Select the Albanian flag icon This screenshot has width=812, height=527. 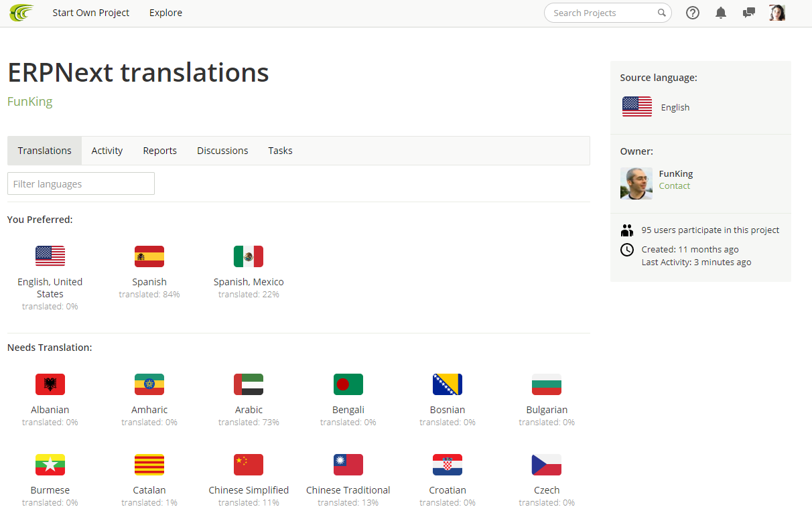click(50, 384)
